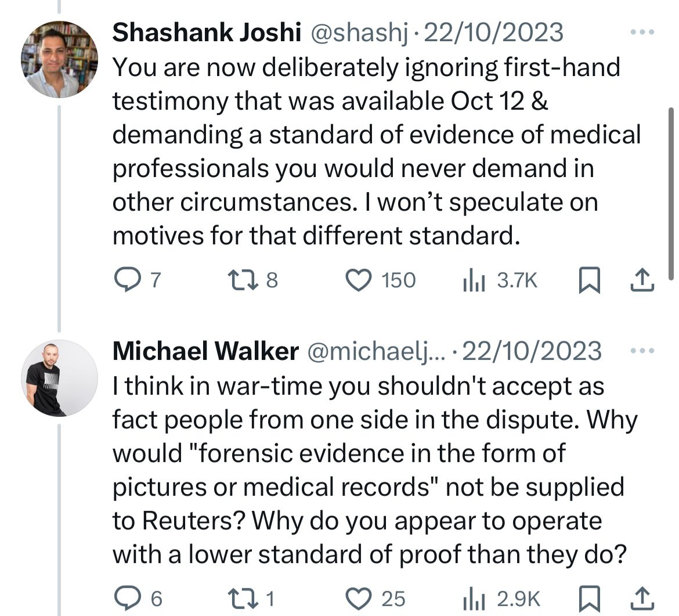
Task: Open Michael Walker's profile picture
Action: [x=59, y=378]
